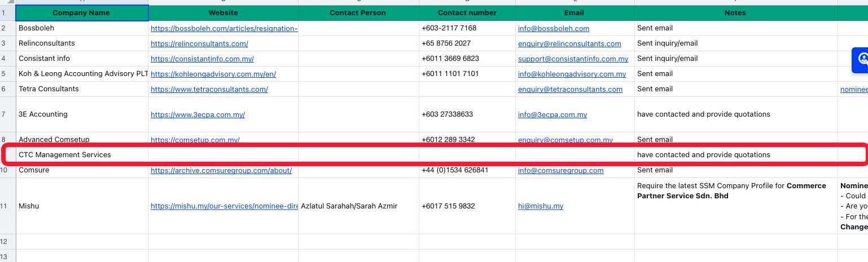The width and height of the screenshot is (868, 262).
Task: Select the Advanced Comsetup company cell
Action: pyautogui.click(x=82, y=140)
